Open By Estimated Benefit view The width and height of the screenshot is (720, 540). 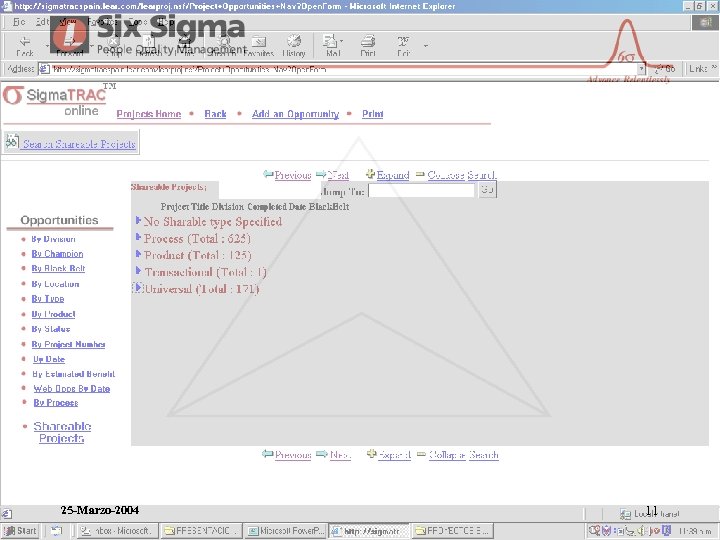click(73, 374)
